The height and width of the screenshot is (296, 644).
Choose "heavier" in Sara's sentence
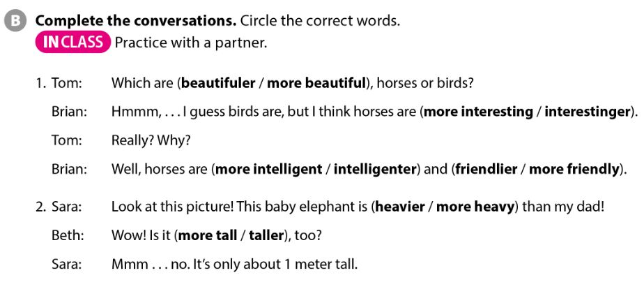[x=398, y=207]
